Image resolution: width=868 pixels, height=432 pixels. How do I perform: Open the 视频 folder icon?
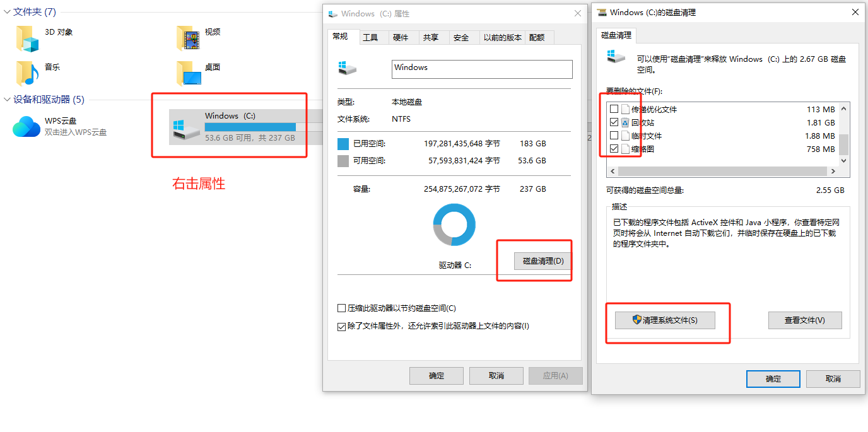coord(189,38)
